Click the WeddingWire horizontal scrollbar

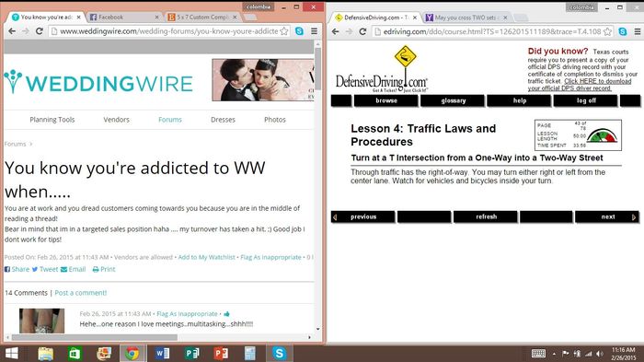pyautogui.click(x=95, y=337)
